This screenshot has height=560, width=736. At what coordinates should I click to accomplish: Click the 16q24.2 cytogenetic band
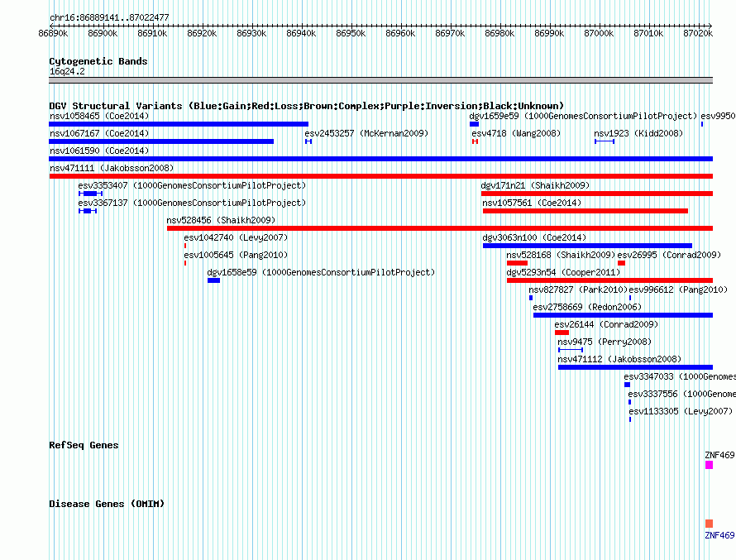click(x=380, y=80)
